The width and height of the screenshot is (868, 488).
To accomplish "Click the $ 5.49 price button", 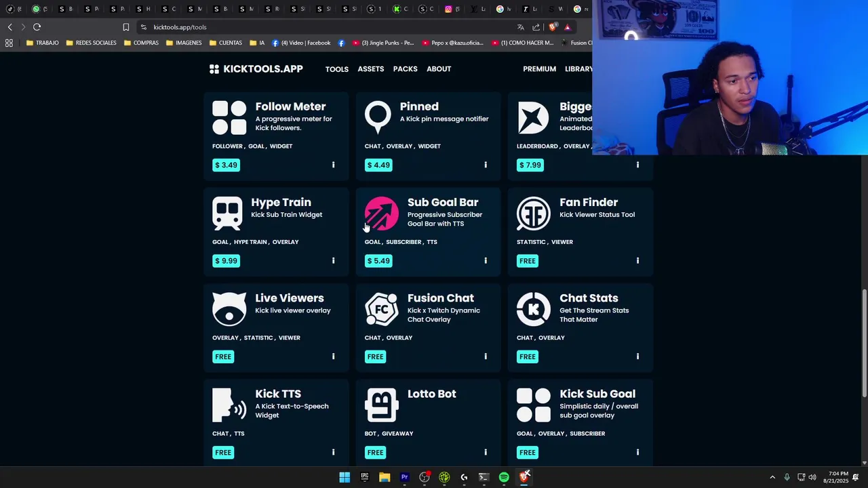I will click(x=378, y=260).
